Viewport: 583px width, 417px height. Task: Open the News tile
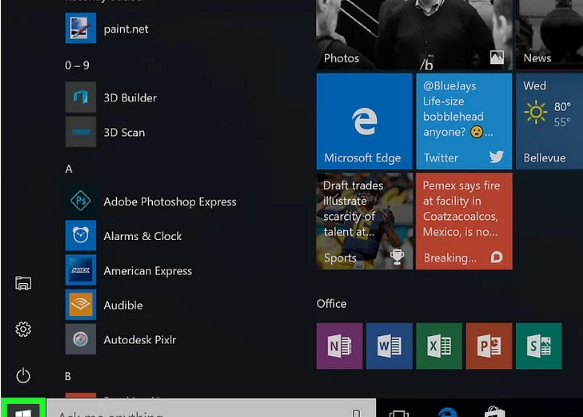pos(550,35)
